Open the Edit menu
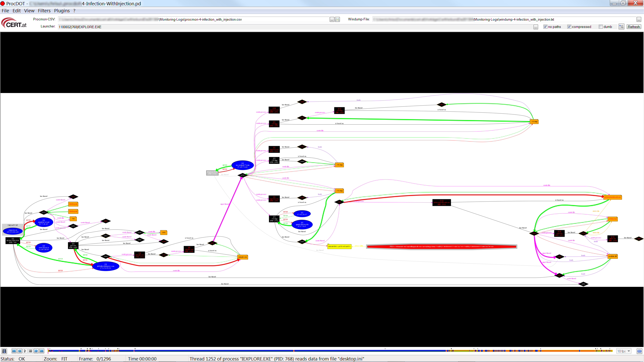This screenshot has width=644, height=362. [x=17, y=11]
